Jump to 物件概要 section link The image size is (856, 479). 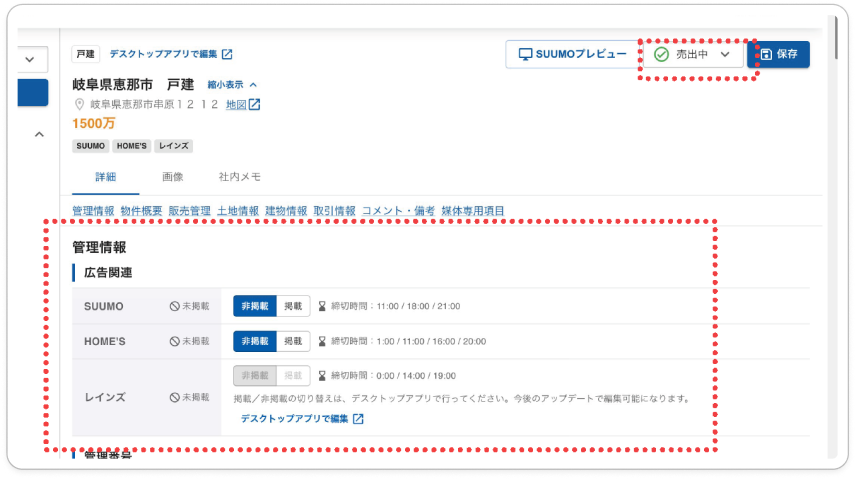[x=141, y=211]
